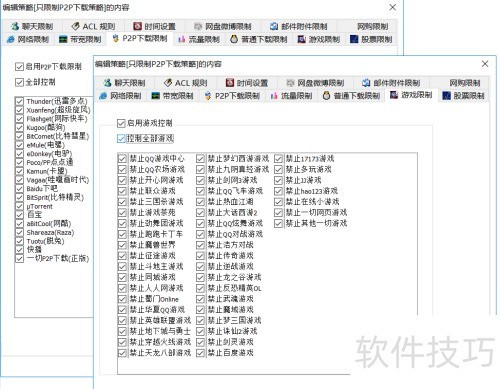Open 股票限制 tab in front dialog
This screenshot has width=500, height=389.
click(x=463, y=96)
